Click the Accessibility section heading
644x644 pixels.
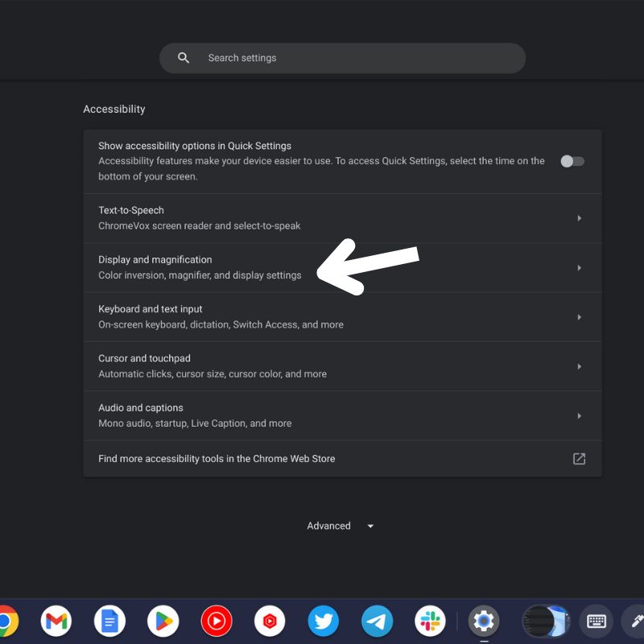114,109
